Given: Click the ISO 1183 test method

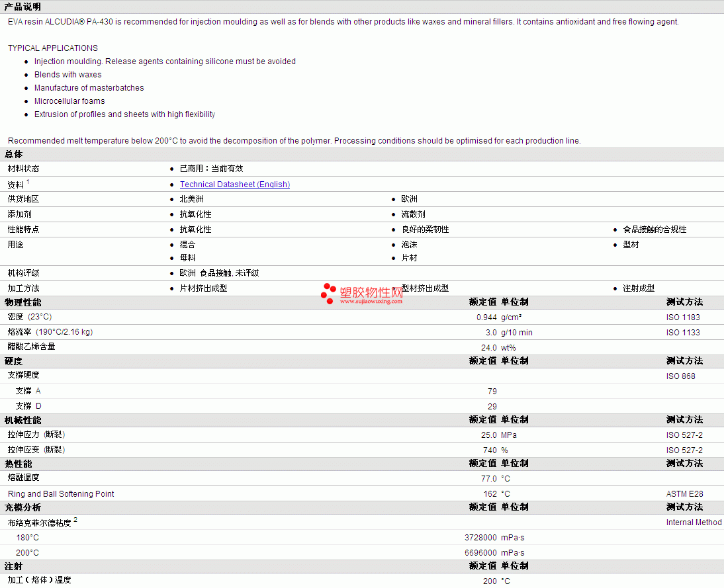Looking at the screenshot, I should coord(683,317).
